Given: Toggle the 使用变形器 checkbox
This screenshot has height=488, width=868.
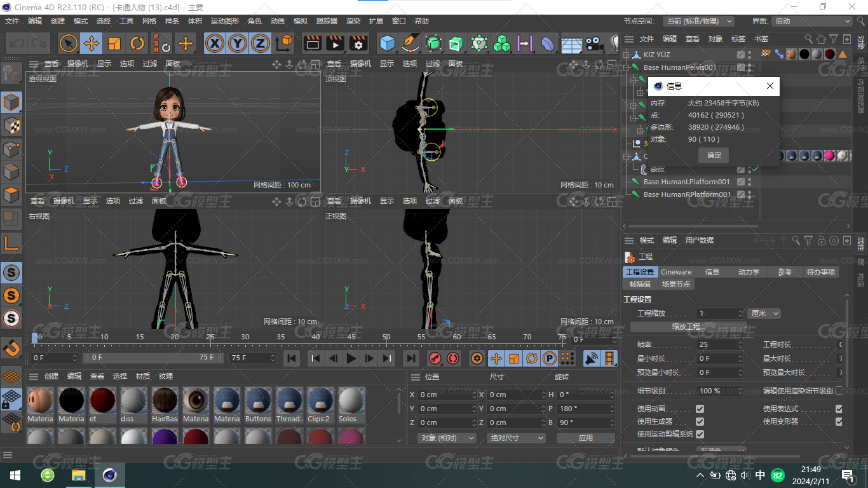Looking at the screenshot, I should pos(839,421).
